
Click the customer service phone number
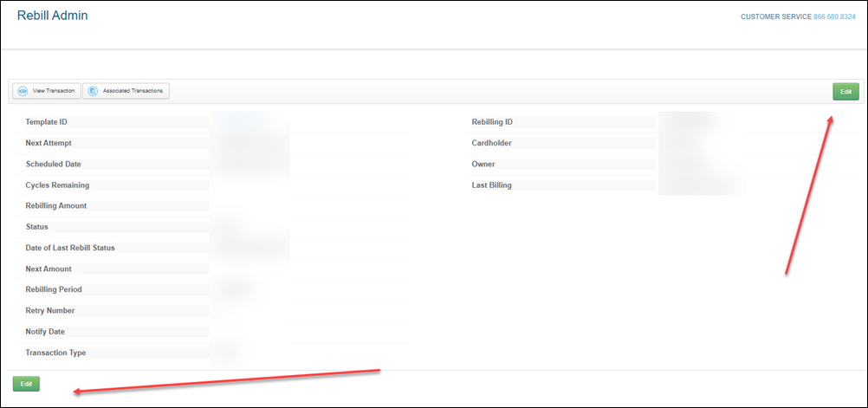[834, 16]
